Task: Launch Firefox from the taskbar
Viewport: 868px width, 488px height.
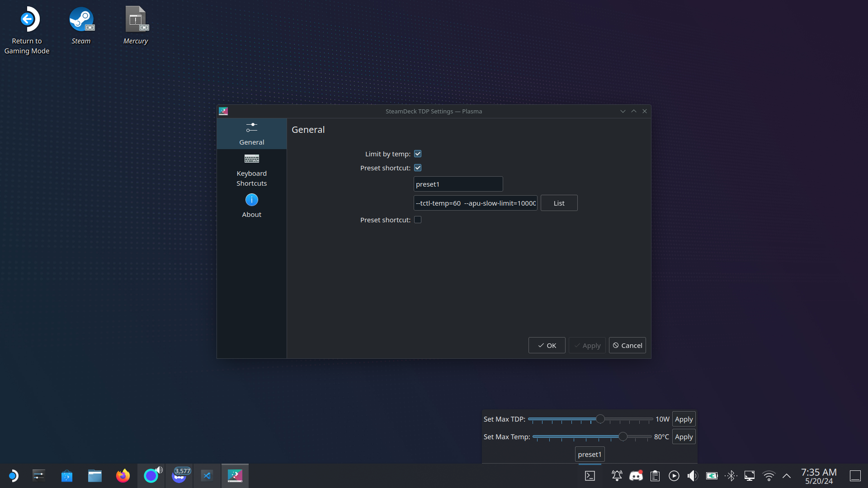Action: point(123,476)
